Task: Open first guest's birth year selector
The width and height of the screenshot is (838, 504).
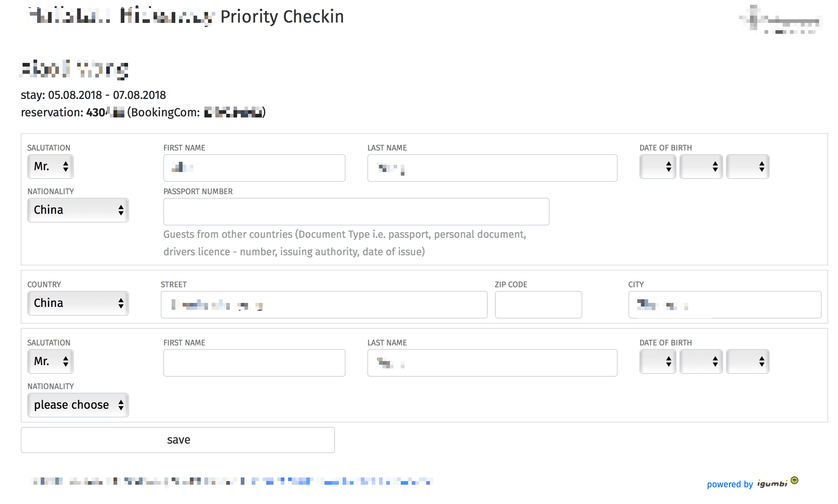Action: (x=748, y=167)
